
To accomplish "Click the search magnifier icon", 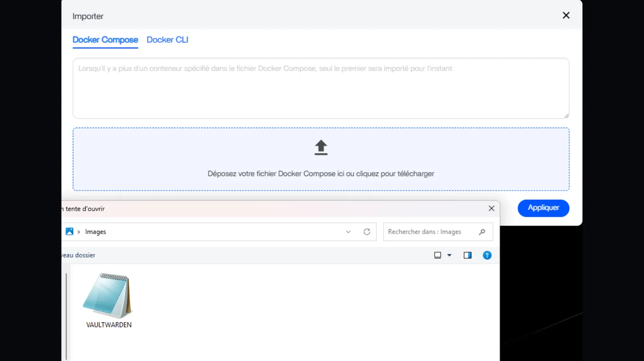I will (x=482, y=232).
